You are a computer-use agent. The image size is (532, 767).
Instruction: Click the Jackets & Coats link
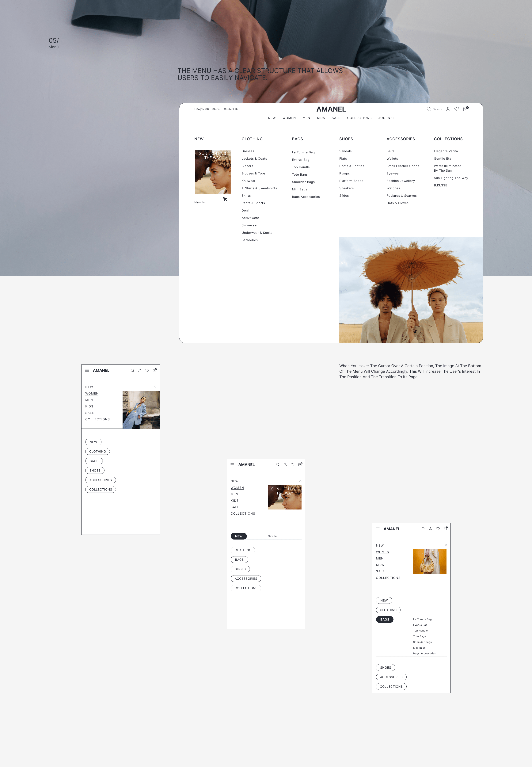pyautogui.click(x=254, y=159)
